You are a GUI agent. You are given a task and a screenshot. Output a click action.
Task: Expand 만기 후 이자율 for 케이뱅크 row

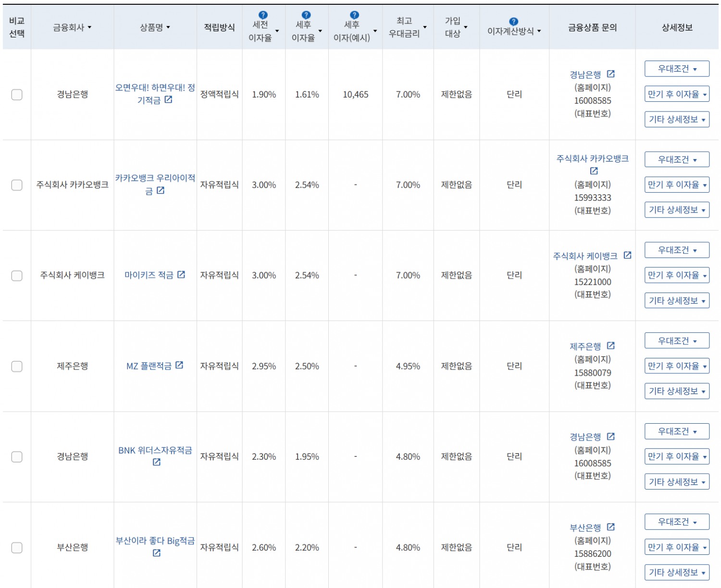point(677,275)
